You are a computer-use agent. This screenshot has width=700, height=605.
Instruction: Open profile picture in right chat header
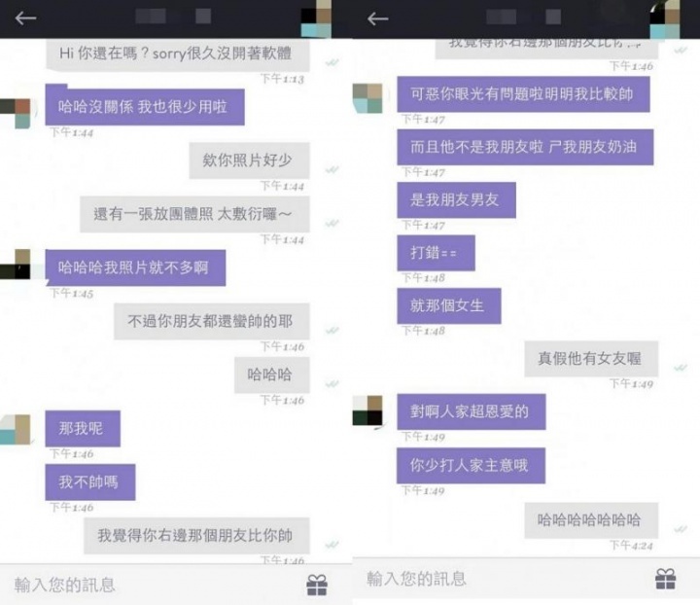[664, 18]
